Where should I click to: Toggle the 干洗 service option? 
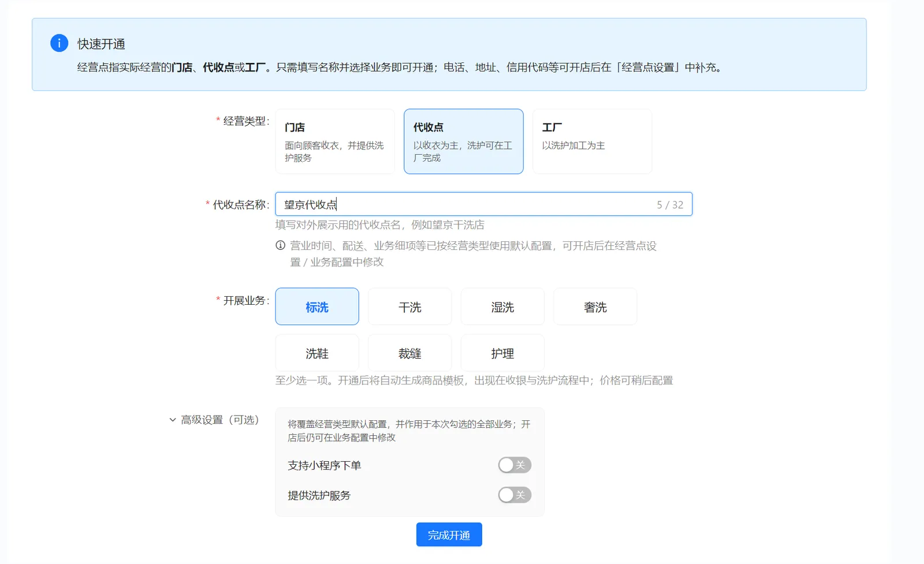[410, 307]
